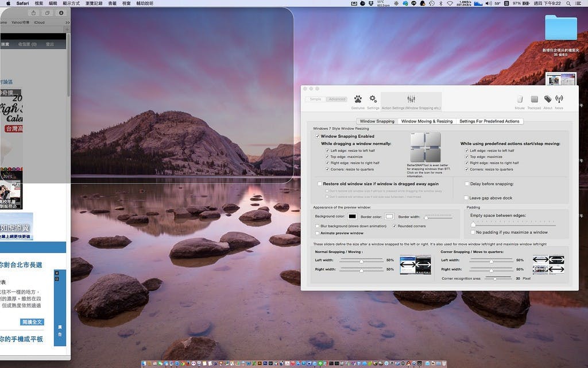Toggle dragging Left edge resize to left half
Viewport: 588px width, 368px height.
click(327, 151)
